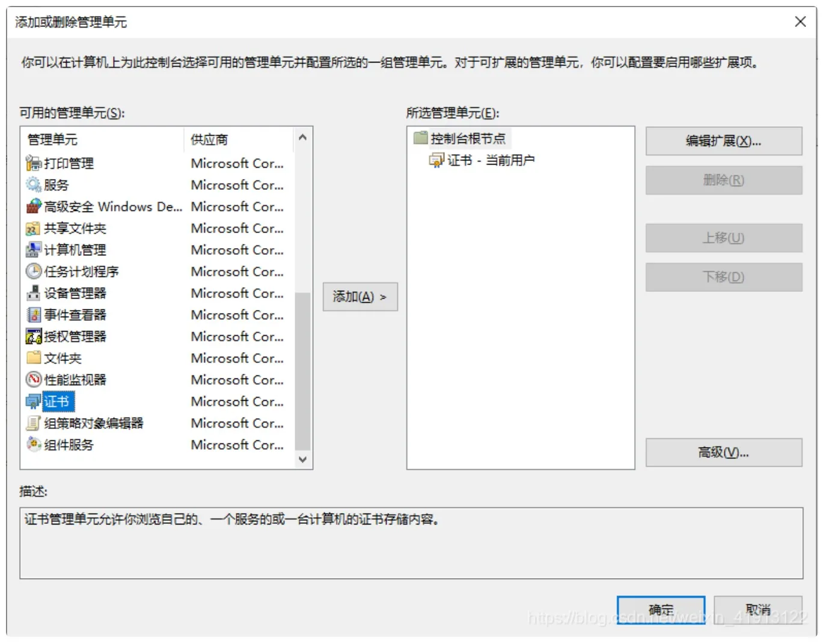Click the 高级安全 Windows Defender firewall icon
Viewport: 826px width, 644px height.
coord(34,206)
